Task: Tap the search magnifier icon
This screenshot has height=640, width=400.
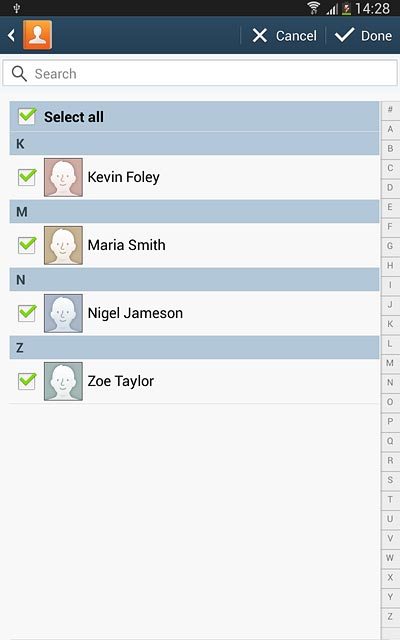Action: (x=19, y=73)
